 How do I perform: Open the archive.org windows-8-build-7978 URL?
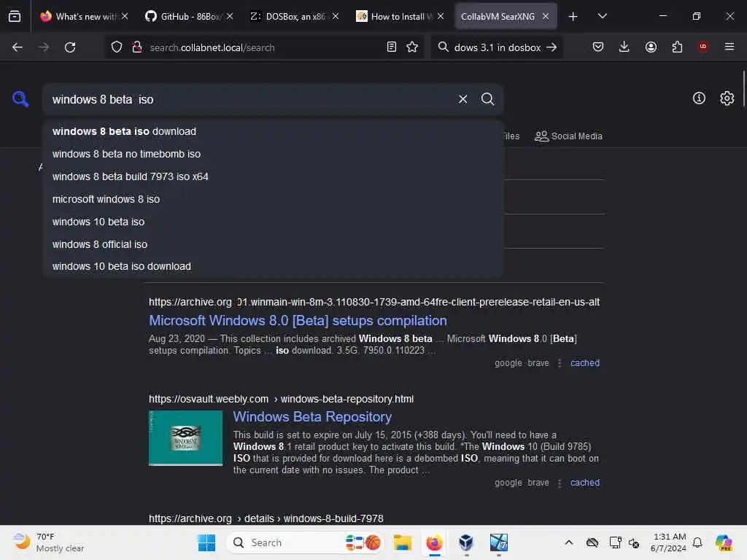[x=266, y=518]
